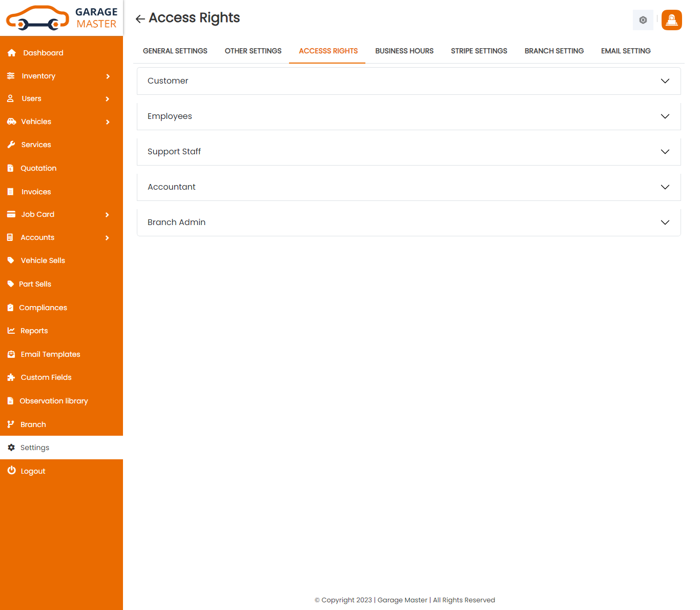Open Services menu label
Screen dimensions: 700x610
pos(36,145)
